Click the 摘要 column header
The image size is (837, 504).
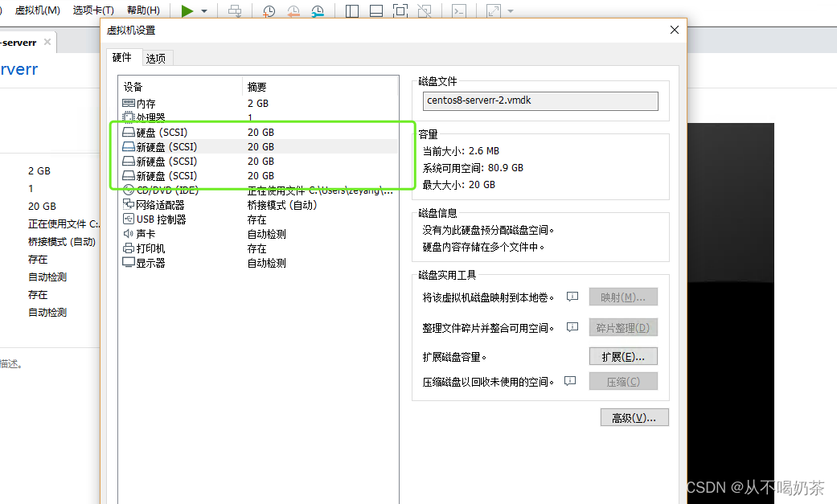(320, 87)
